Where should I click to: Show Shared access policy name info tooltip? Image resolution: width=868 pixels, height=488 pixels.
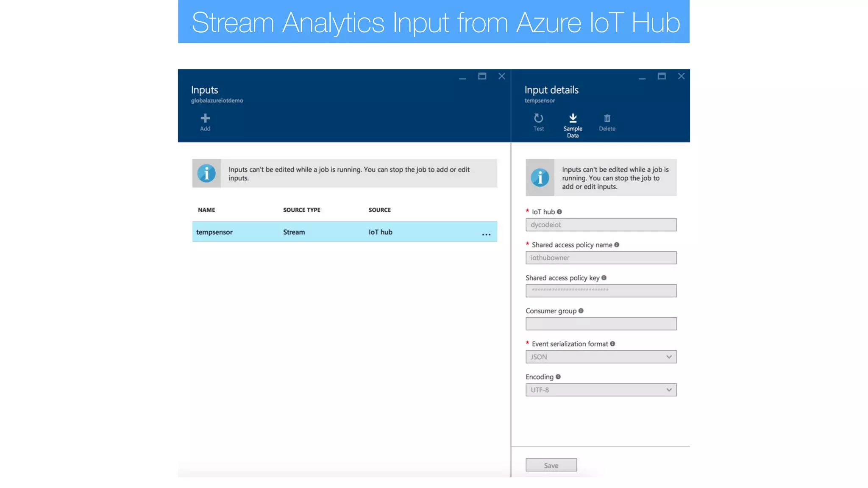(617, 244)
